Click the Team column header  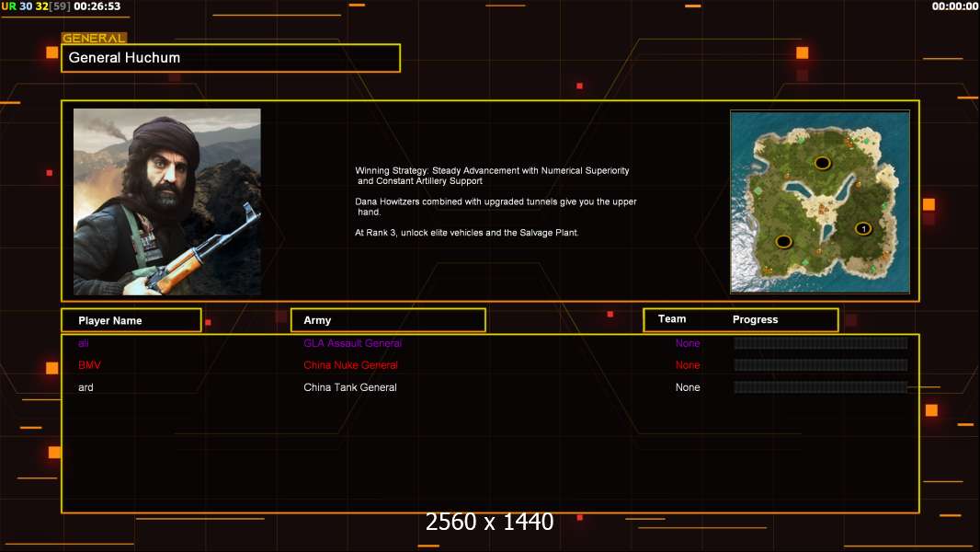[672, 319]
